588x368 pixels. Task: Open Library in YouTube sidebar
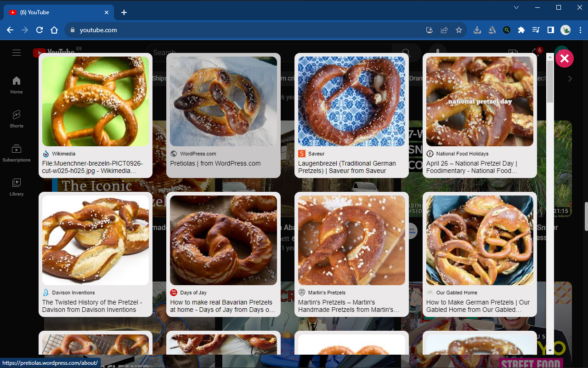click(17, 187)
